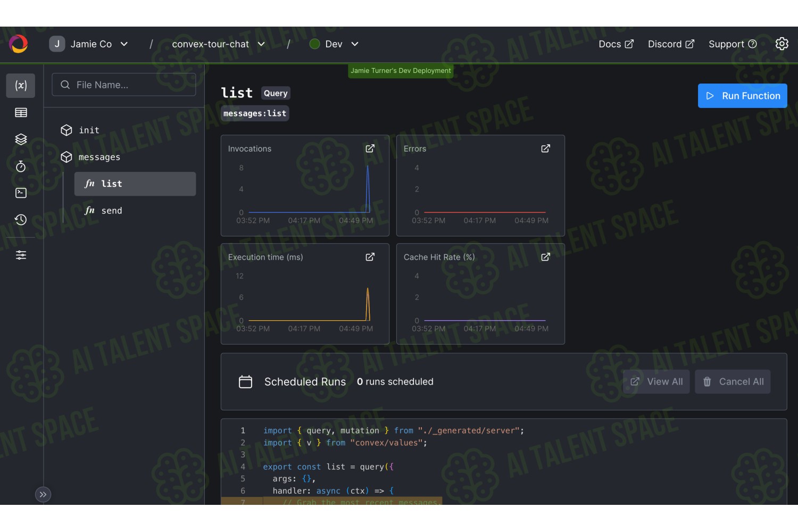This screenshot has width=798, height=532.
Task: Click the Convex logo icon
Action: pyautogui.click(x=19, y=44)
